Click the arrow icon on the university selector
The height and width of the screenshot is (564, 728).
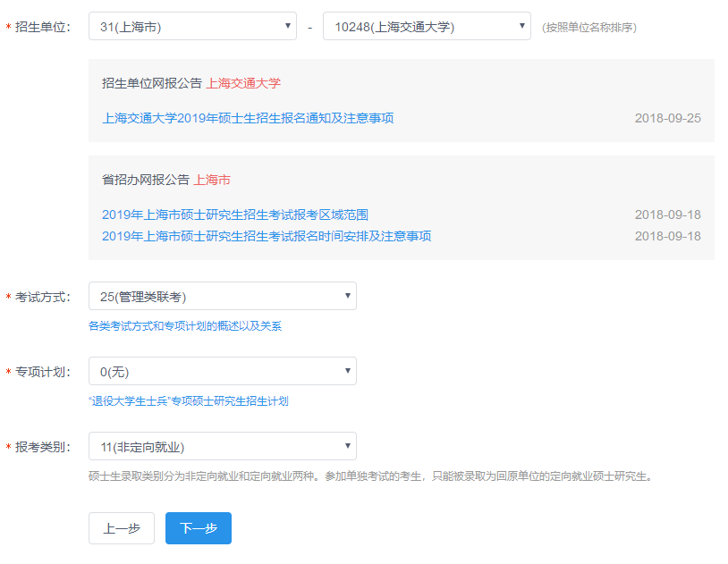pos(521,26)
